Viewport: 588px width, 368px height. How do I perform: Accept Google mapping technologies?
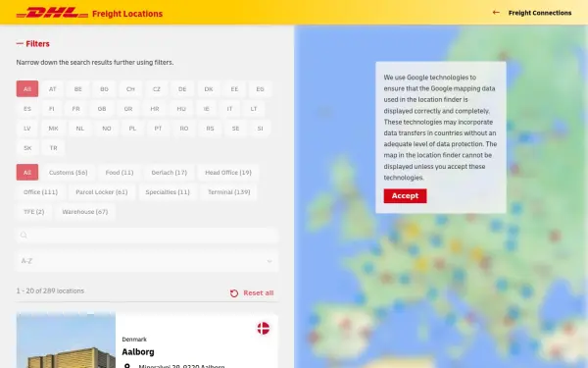[x=405, y=195]
